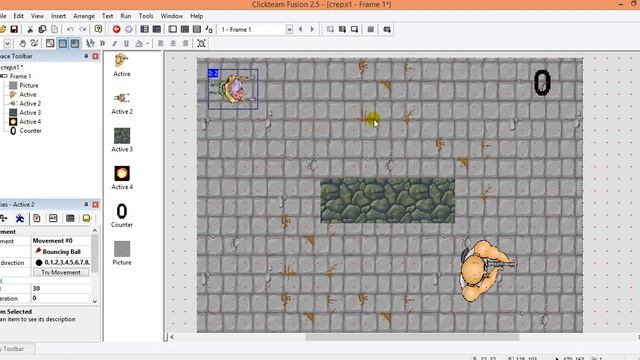Screen dimensions: 640x360
Task: Click the Italic text formatting icon
Action: coord(115,43)
